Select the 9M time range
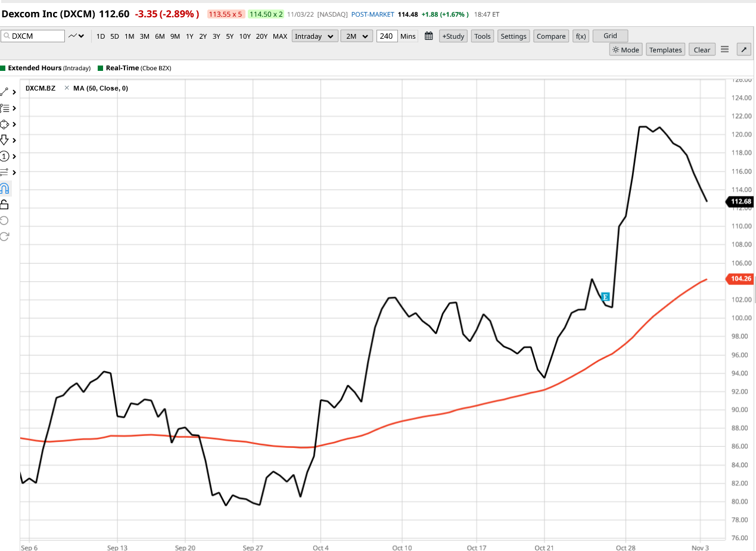756x551 pixels. click(175, 36)
